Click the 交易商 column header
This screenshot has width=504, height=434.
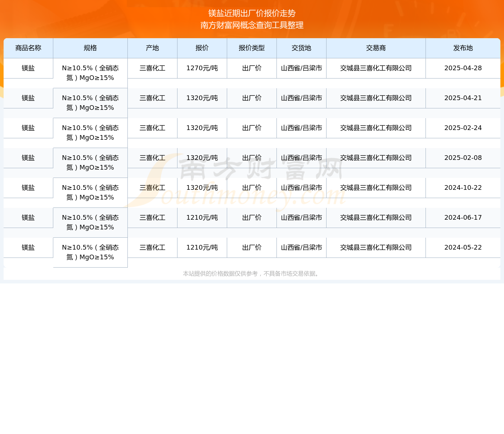376,48
